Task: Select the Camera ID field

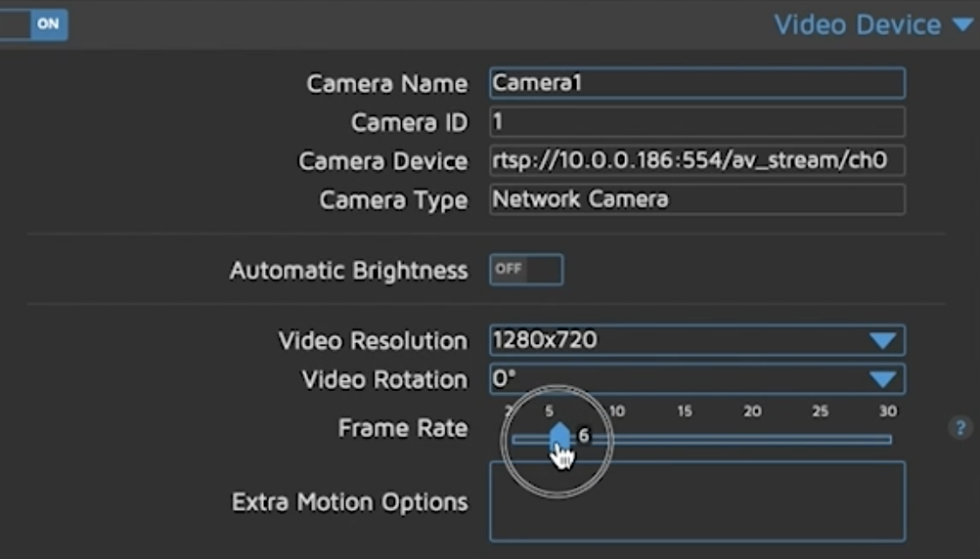Action: 697,122
